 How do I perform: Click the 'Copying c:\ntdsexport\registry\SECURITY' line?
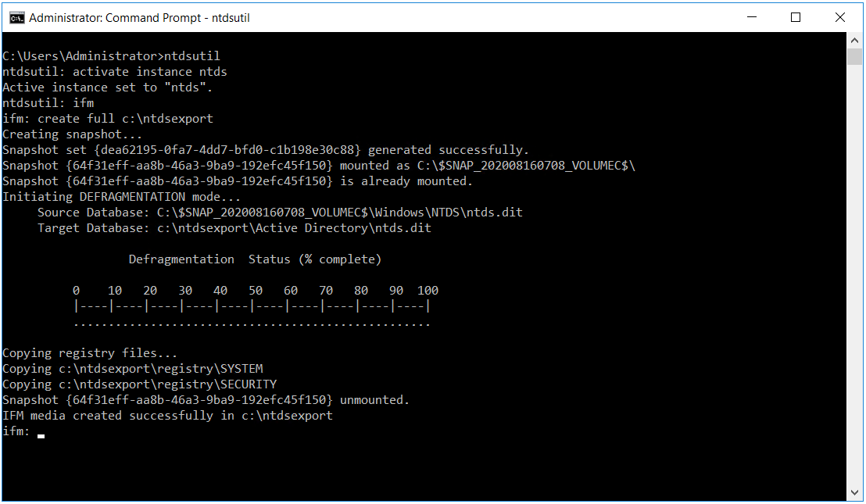coord(139,384)
